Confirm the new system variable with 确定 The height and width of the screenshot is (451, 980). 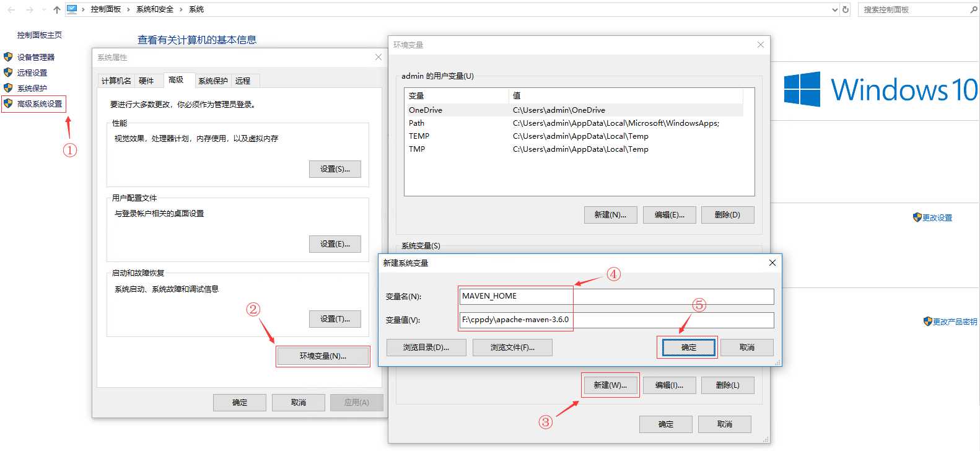click(x=689, y=348)
